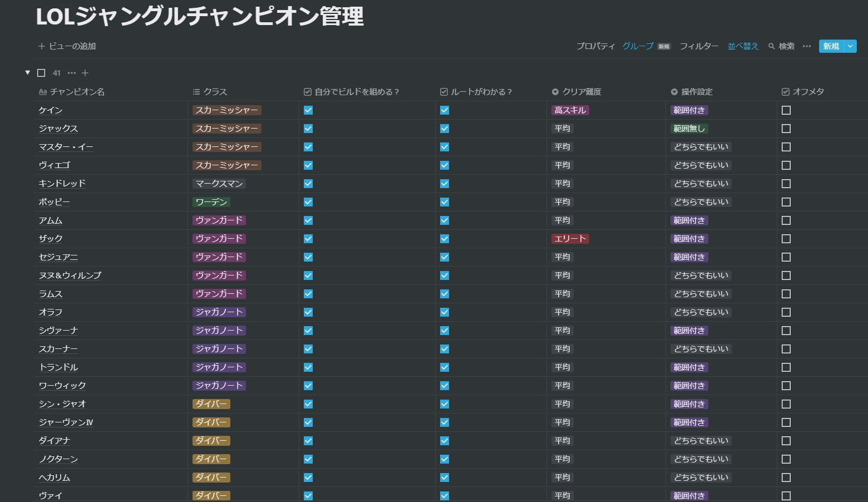Uncheck 自分でビルドを組める for ポッピー
This screenshot has width=868, height=502.
pyautogui.click(x=308, y=202)
